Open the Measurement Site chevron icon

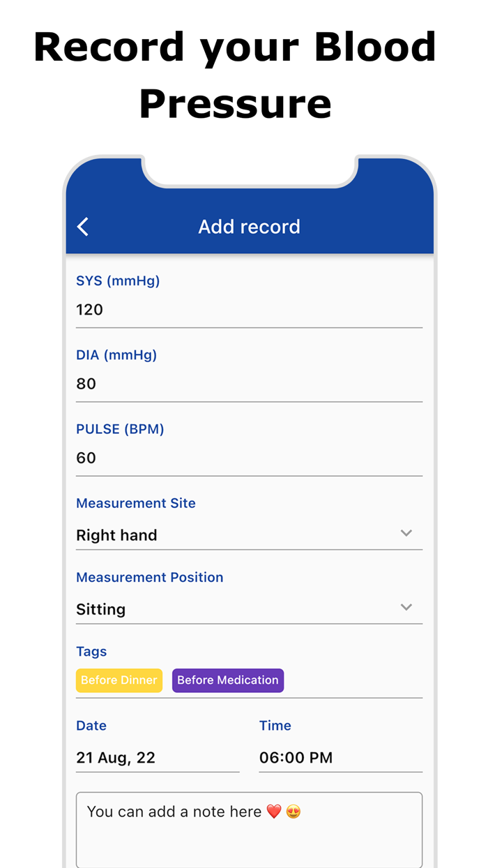tap(406, 533)
